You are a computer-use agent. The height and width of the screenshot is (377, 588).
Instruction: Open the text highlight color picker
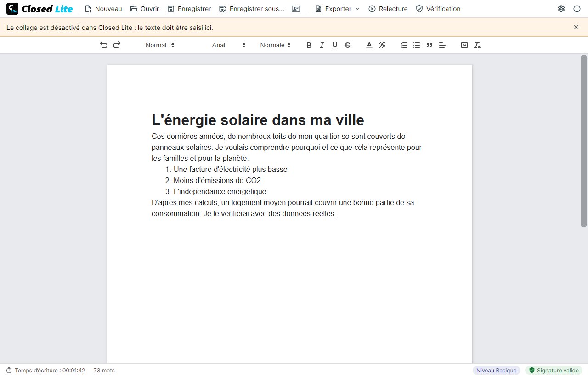tap(382, 45)
